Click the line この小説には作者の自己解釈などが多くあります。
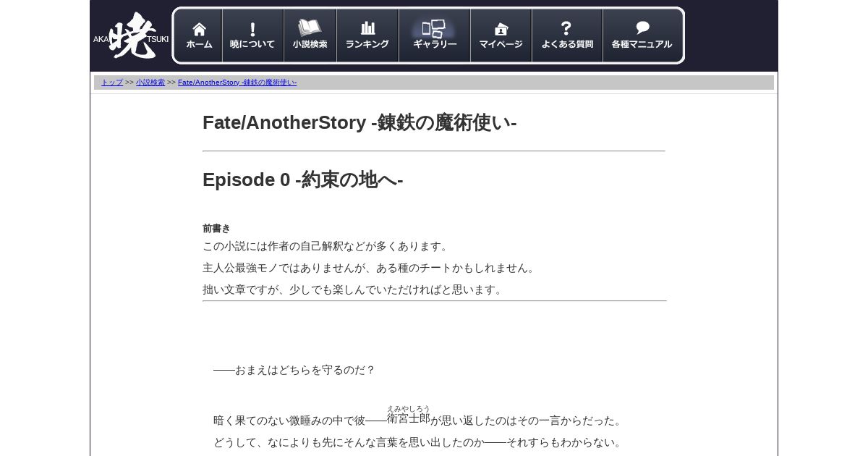The width and height of the screenshot is (868, 456). (327, 246)
